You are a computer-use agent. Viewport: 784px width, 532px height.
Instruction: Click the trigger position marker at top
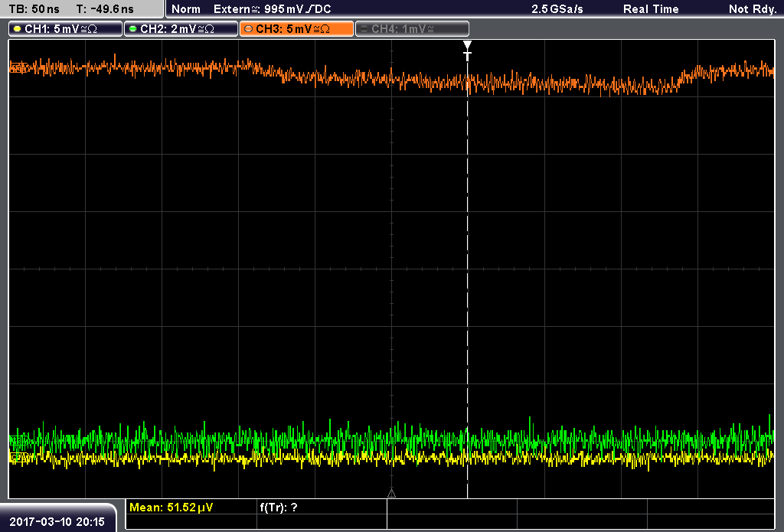pyautogui.click(x=468, y=51)
